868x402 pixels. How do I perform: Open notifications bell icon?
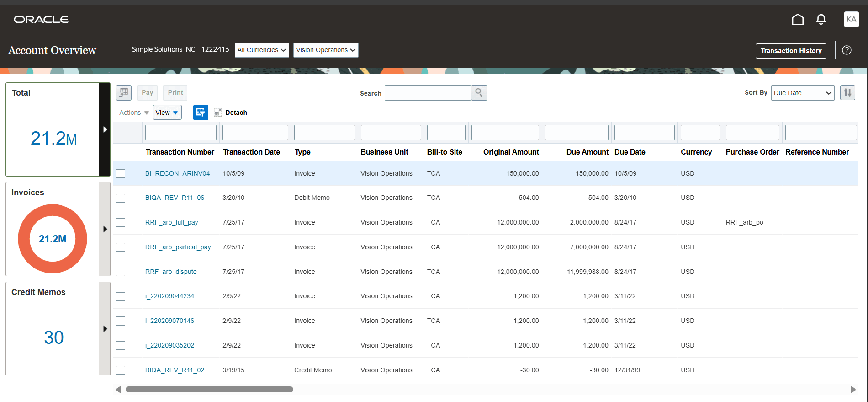pos(821,19)
